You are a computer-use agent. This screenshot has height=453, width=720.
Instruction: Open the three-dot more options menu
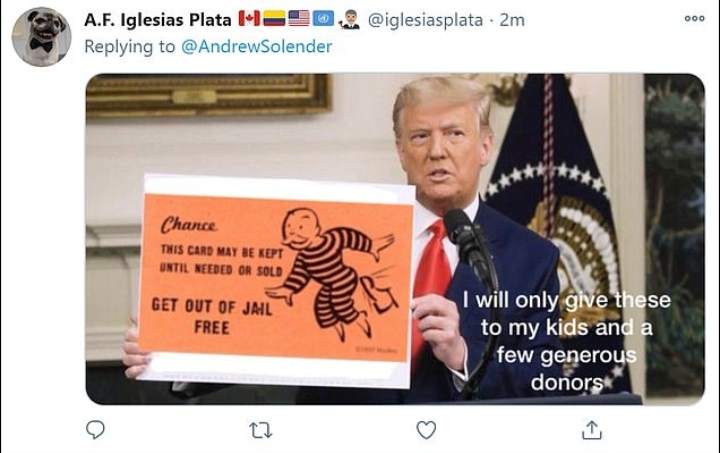pos(694,19)
